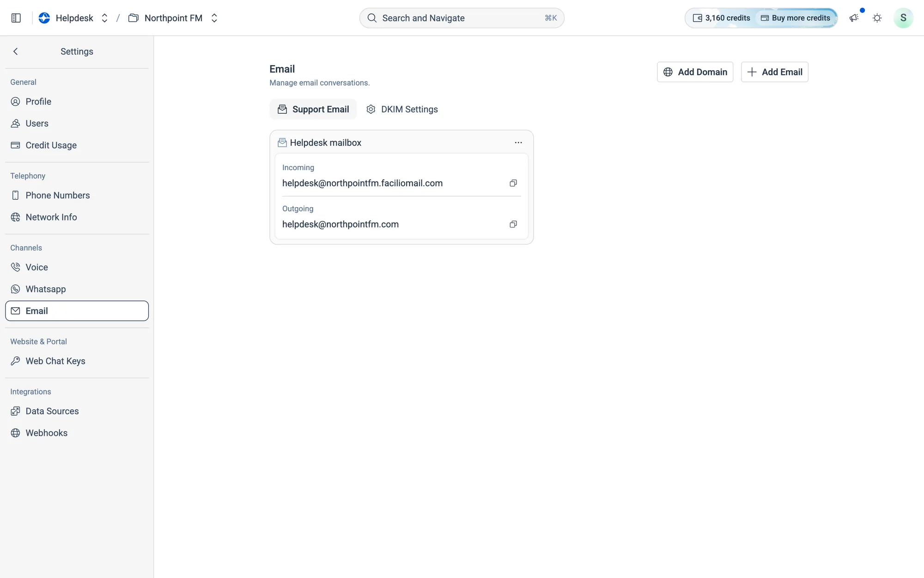Click the Add Email button
Viewport: 924px width, 578px height.
point(774,72)
